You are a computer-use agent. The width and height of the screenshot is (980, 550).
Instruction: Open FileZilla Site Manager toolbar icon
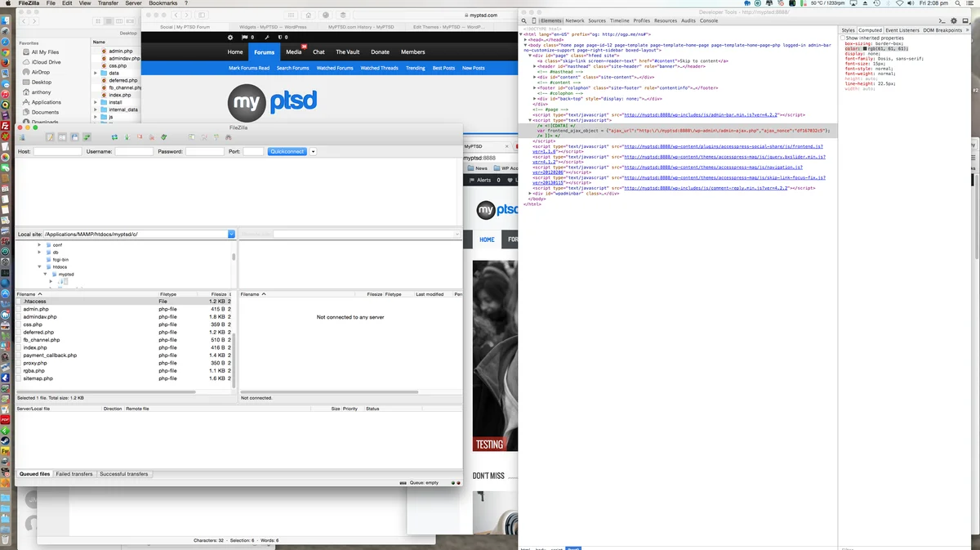click(x=22, y=137)
